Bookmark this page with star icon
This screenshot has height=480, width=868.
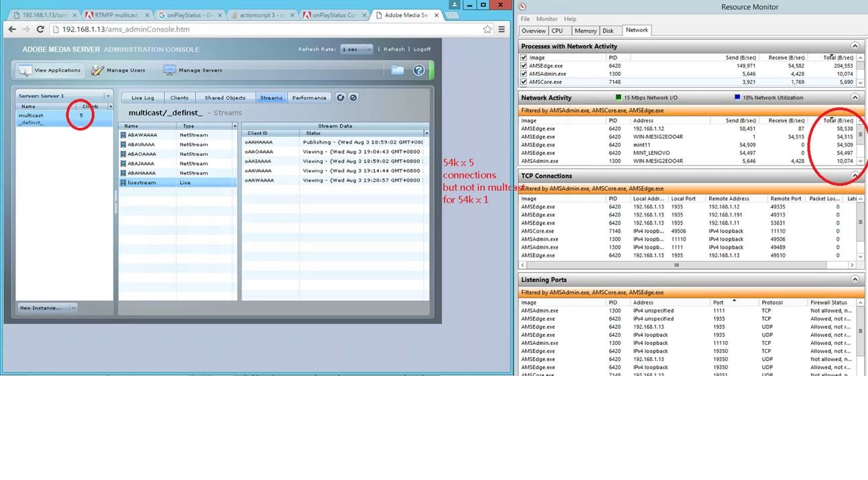pos(487,29)
